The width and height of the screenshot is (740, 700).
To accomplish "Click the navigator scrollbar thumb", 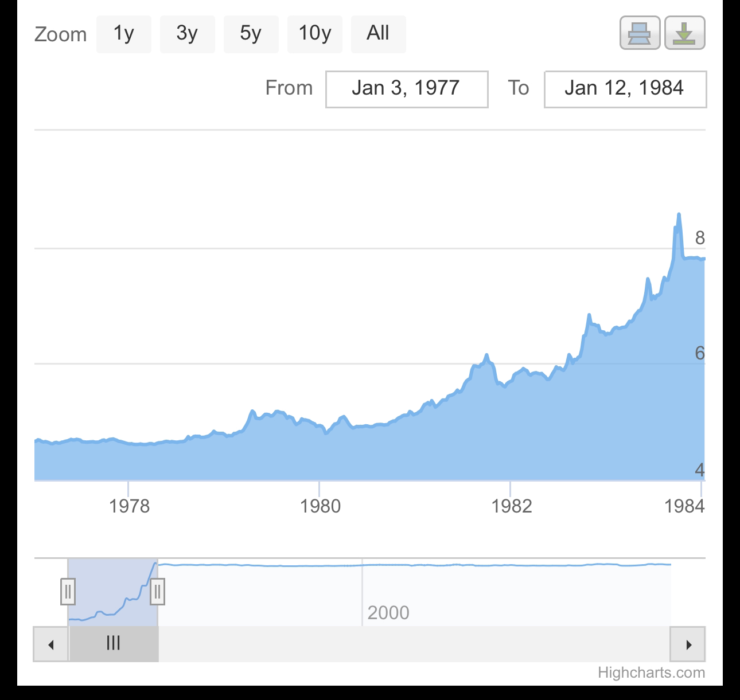I will coord(114,644).
